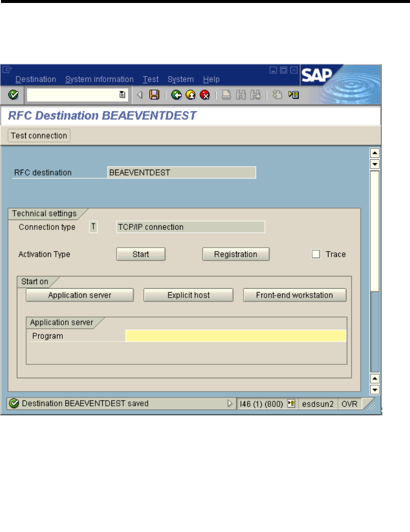Click the 'Technical settings' group label
The height and width of the screenshot is (532, 410).
[44, 214]
